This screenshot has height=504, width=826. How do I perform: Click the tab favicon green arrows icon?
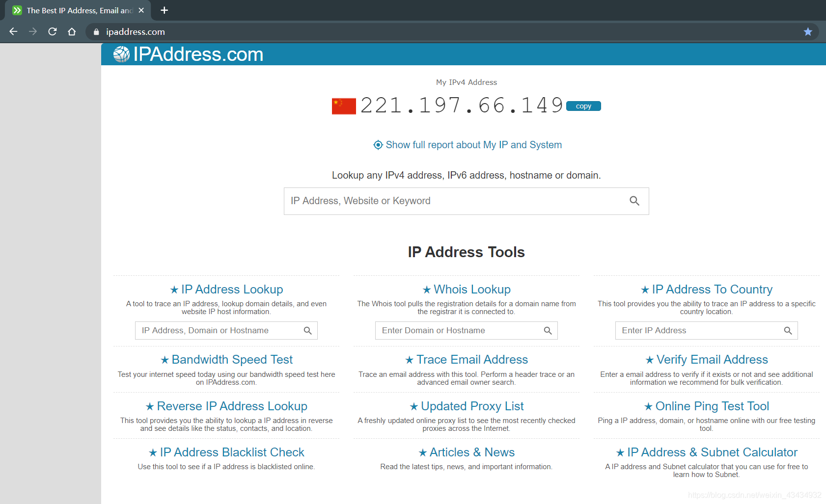point(17,10)
